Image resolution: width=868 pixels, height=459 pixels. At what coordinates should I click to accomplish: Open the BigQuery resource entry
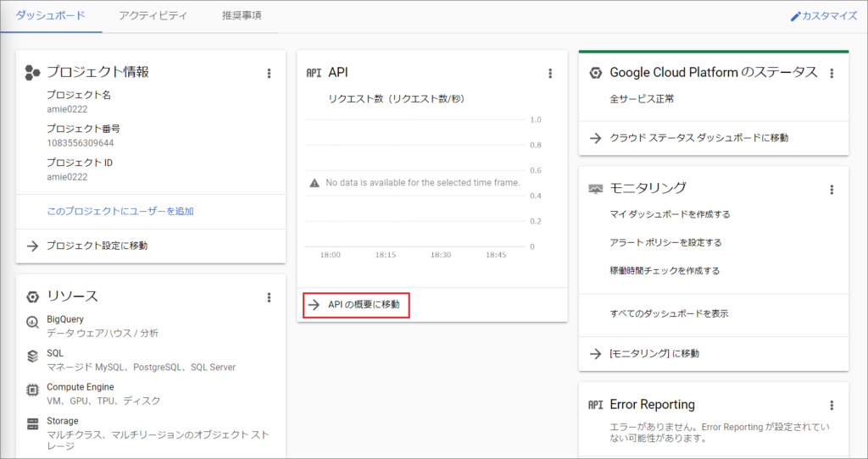[103, 326]
